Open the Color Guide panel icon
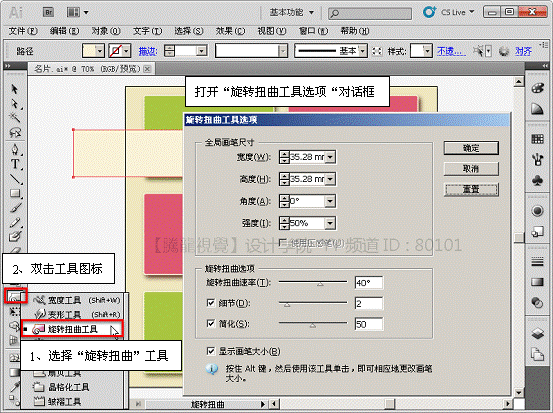 click(x=537, y=109)
